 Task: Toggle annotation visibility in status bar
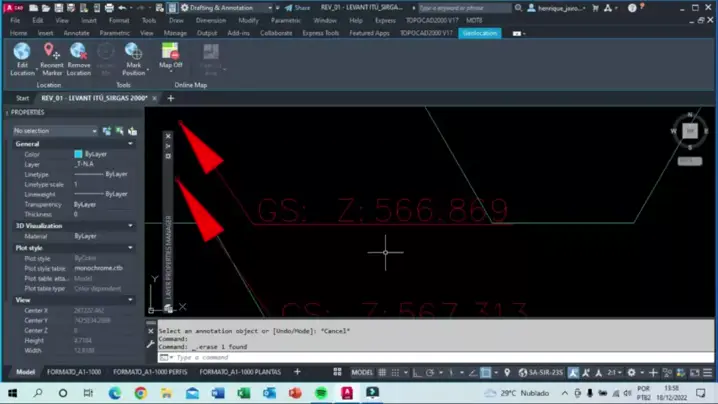click(573, 372)
